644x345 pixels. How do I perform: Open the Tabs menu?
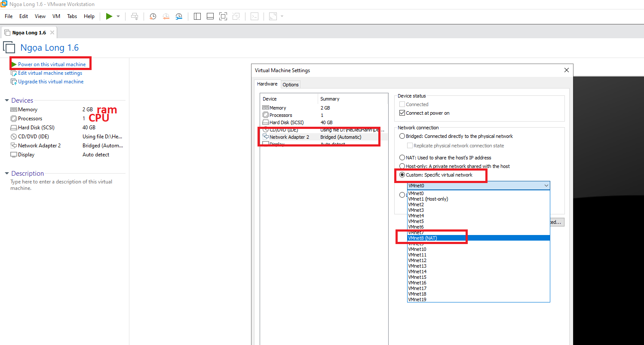coord(72,16)
